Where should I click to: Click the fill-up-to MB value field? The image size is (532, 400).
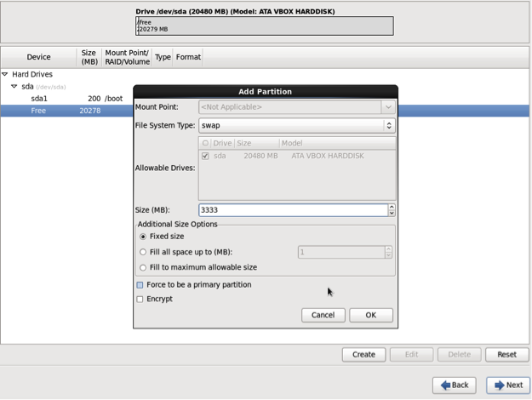tap(341, 252)
